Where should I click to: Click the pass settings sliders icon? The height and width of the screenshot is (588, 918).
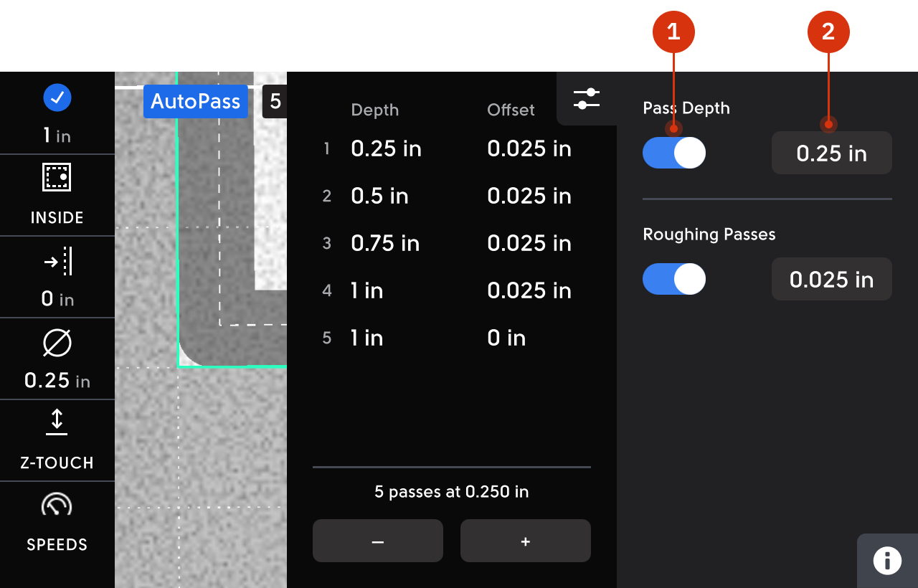(587, 99)
